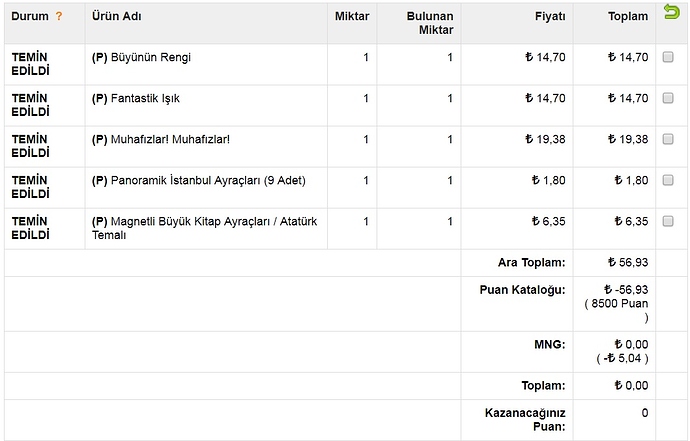Toggle checkbox for Magnetli Büyük Kitap Ayraçları
The width and height of the screenshot is (690, 441).
point(668,221)
